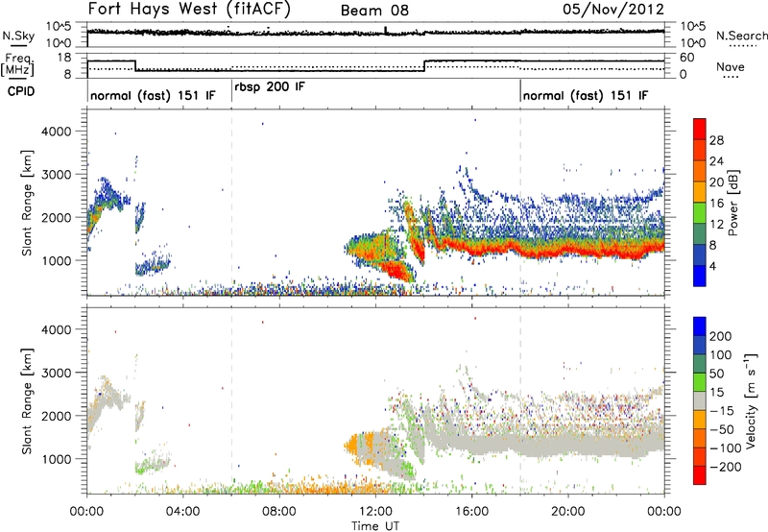Click the '28' value on Power colorbar
768x532 pixels.
coord(716,140)
